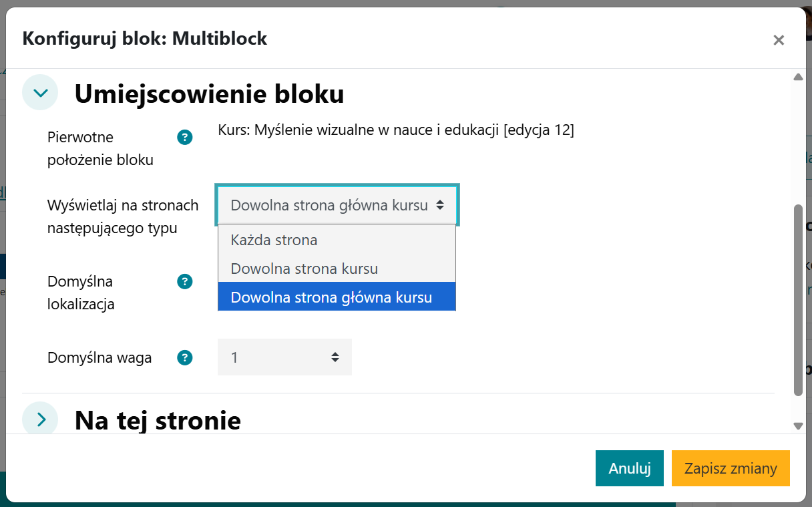Collapse the Umiejscowienie bloku section chevron
This screenshot has height=507, width=812.
[40, 92]
